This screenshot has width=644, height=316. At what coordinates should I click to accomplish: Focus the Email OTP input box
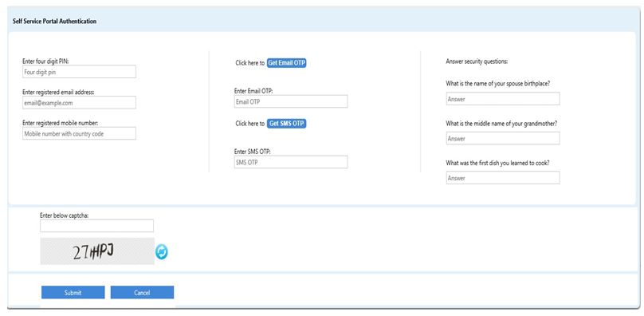point(291,101)
